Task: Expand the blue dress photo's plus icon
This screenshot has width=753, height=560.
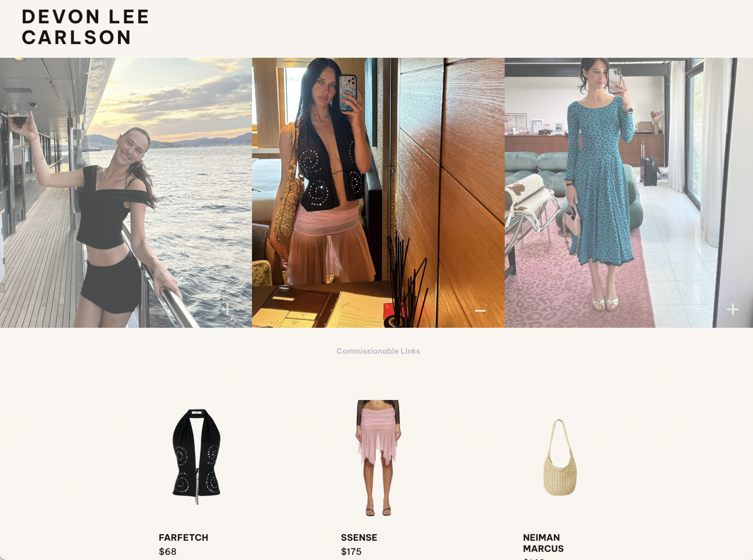Action: pos(733,309)
